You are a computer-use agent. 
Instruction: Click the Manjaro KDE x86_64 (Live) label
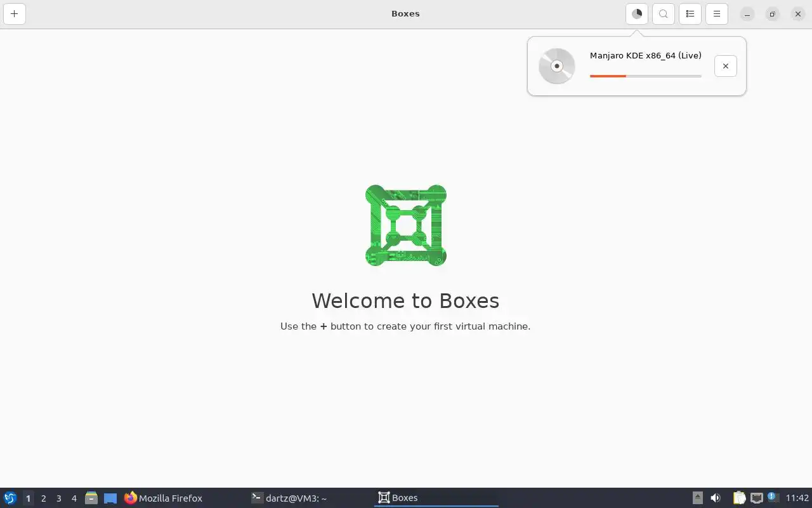(645, 55)
